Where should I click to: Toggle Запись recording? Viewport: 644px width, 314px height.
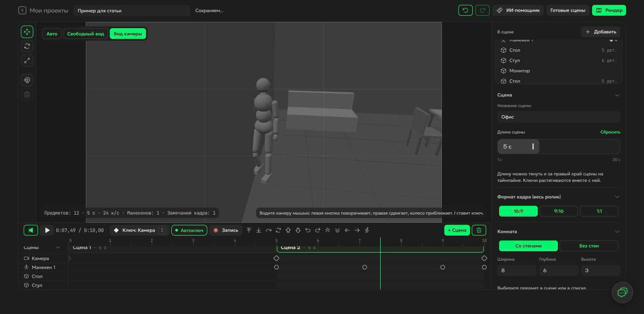pos(226,230)
